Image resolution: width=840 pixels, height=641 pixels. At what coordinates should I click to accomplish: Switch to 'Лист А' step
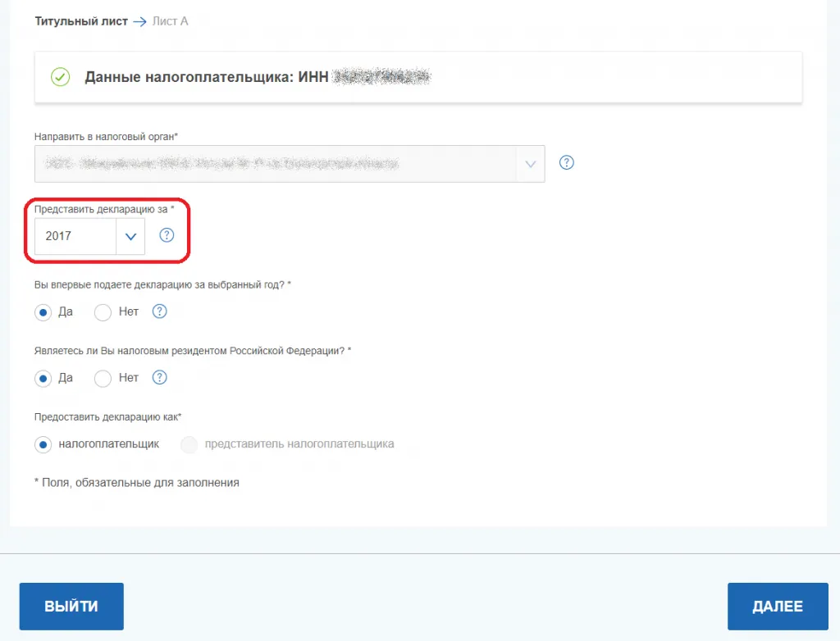[x=170, y=21]
